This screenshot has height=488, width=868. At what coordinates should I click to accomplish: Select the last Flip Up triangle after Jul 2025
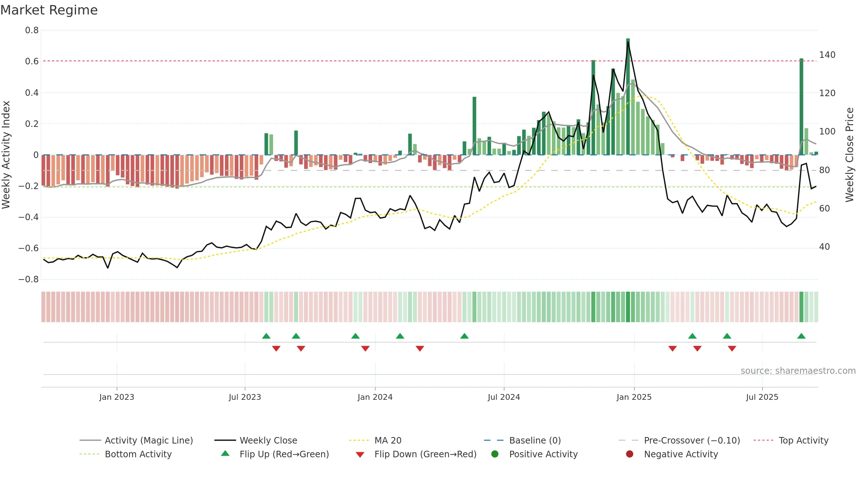[x=801, y=336]
